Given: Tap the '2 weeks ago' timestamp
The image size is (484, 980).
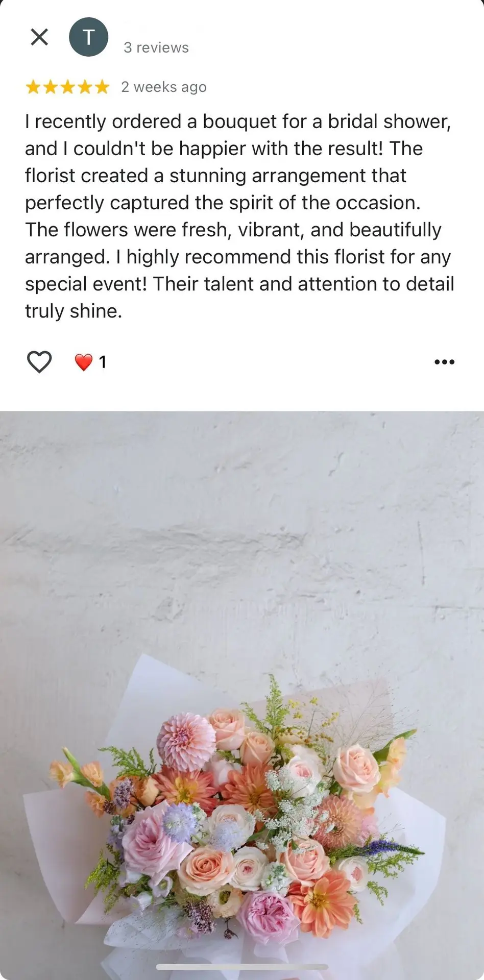Looking at the screenshot, I should coord(164,87).
